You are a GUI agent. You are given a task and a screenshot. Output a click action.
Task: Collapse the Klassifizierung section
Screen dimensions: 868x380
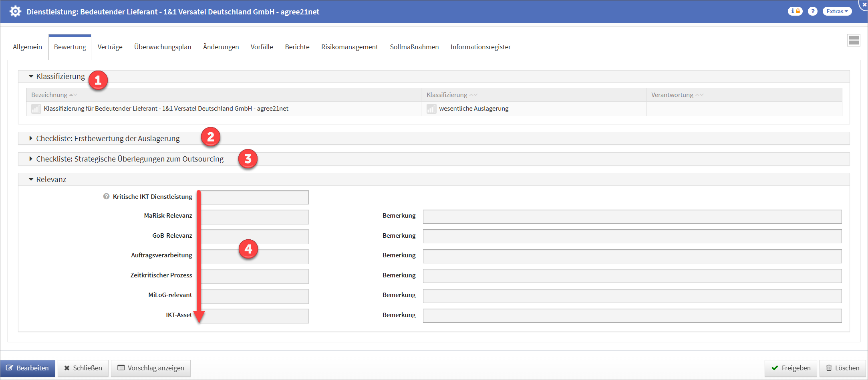click(31, 76)
